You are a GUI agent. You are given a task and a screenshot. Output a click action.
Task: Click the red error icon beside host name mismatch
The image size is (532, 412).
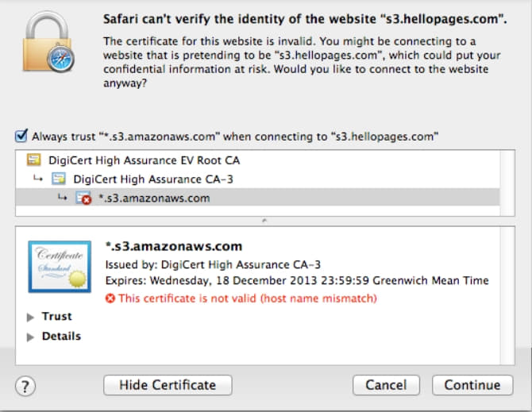pyautogui.click(x=110, y=298)
